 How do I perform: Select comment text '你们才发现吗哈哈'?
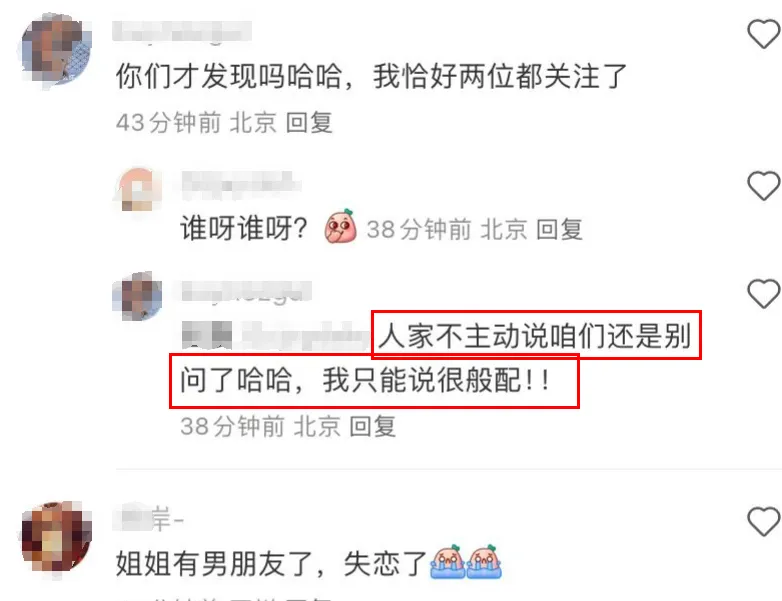click(x=229, y=77)
